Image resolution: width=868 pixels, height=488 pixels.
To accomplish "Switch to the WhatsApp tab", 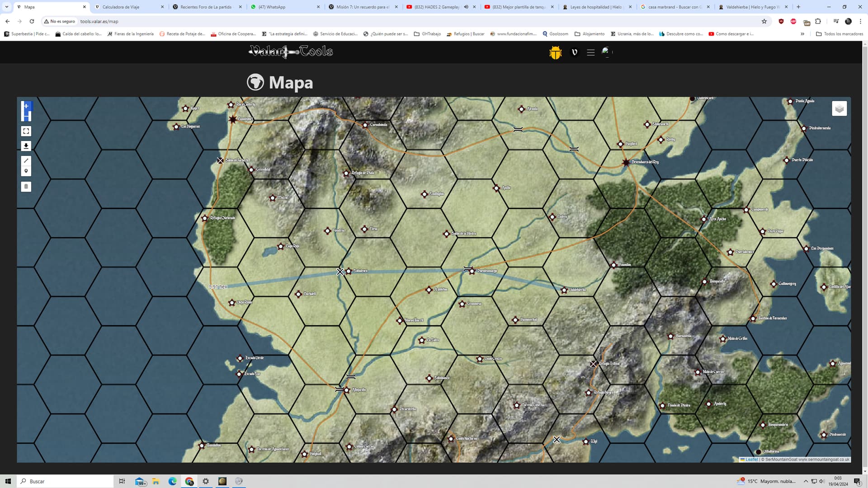I will [x=285, y=7].
